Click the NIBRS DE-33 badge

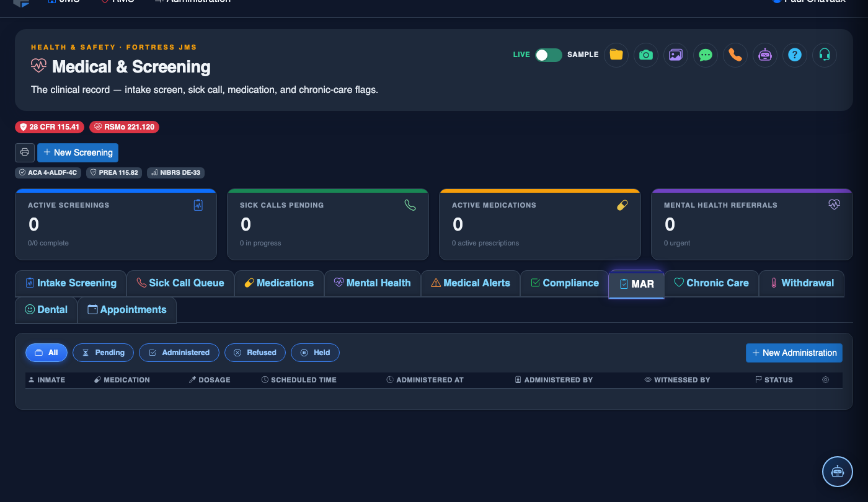[x=175, y=173]
